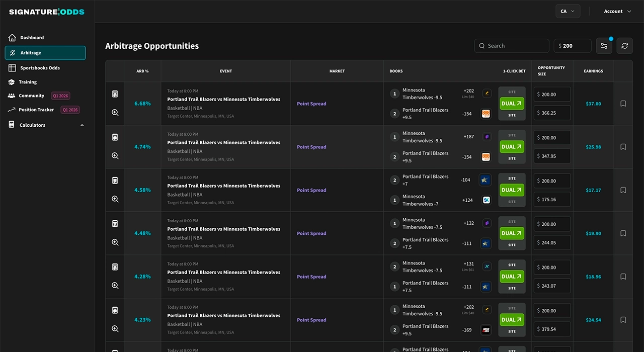Bookmark the 6.68% arbitrage opportunity
Screen dimensions: 644x352
coord(623,104)
